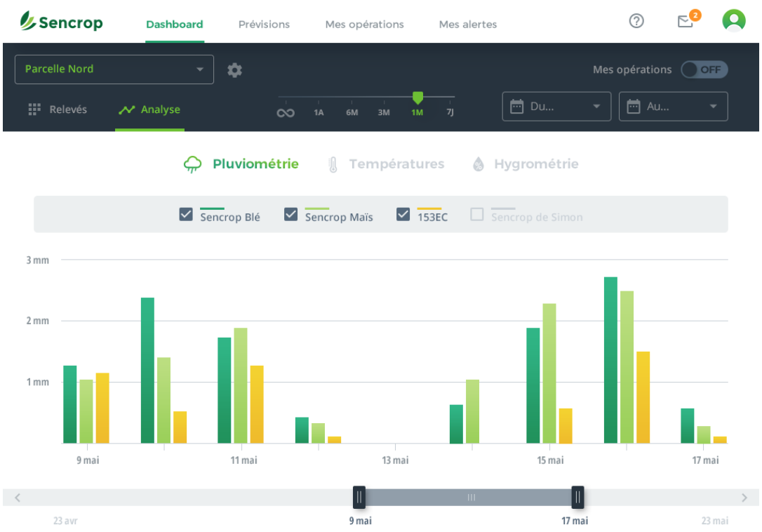Viewport: 762px width, 532px height.
Task: Click the Sencrop logo
Action: pyautogui.click(x=61, y=22)
